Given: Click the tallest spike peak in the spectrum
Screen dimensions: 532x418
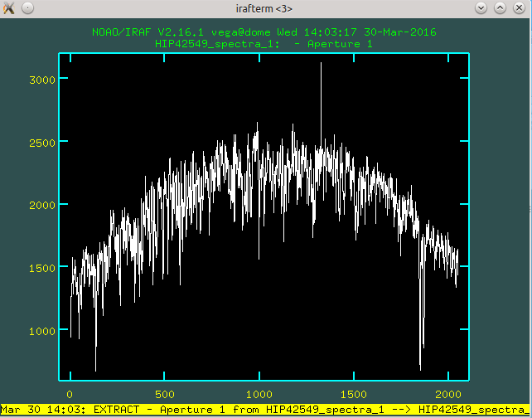Looking at the screenshot, I should pyautogui.click(x=321, y=64).
